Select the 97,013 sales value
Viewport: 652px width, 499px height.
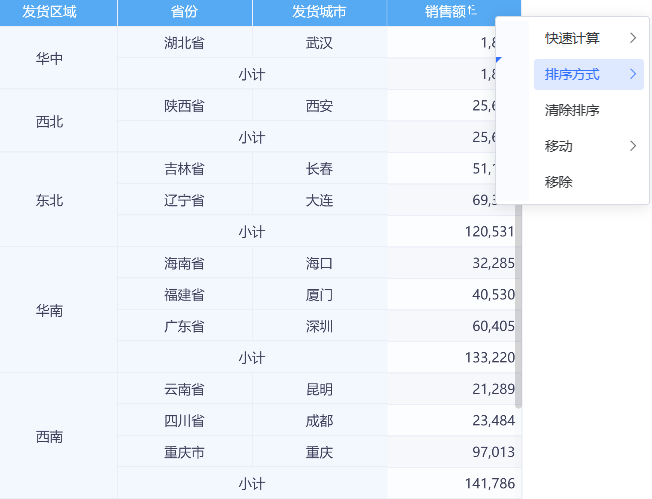493,452
